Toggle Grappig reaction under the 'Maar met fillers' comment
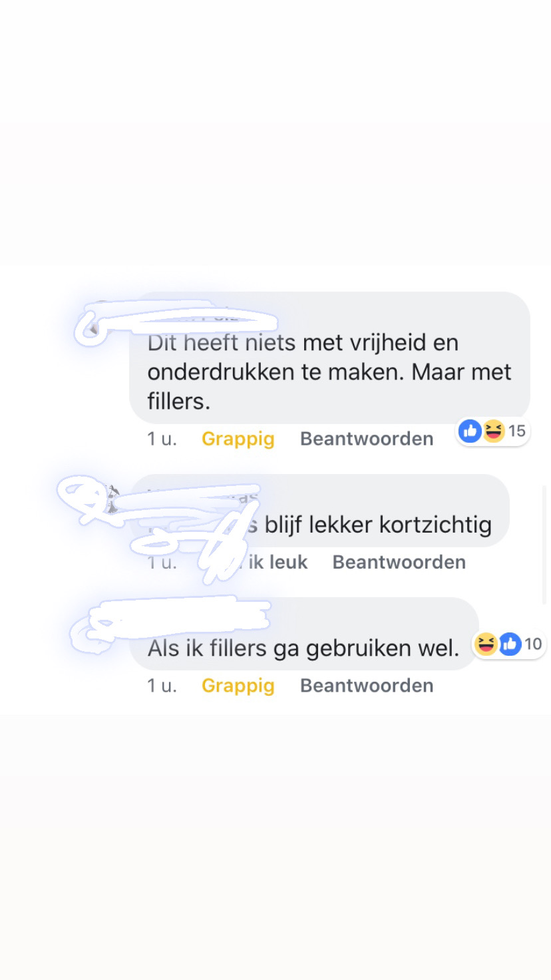The width and height of the screenshot is (551, 980). [x=238, y=439]
